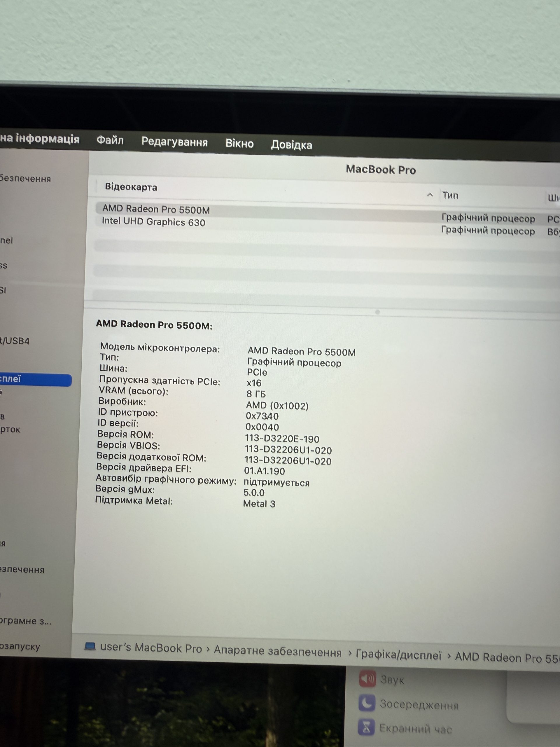Open the Довідка menu
Screen dimensions: 560x747
[292, 145]
